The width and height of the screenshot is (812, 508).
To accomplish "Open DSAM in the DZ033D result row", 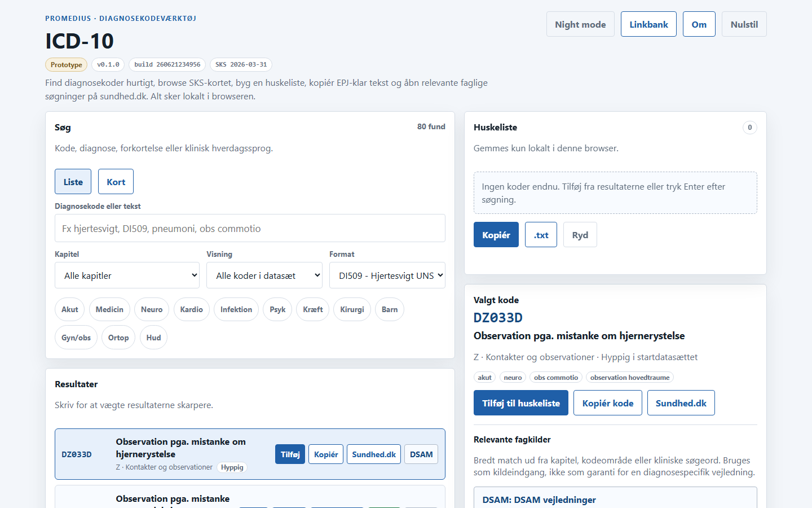I will coord(421,454).
